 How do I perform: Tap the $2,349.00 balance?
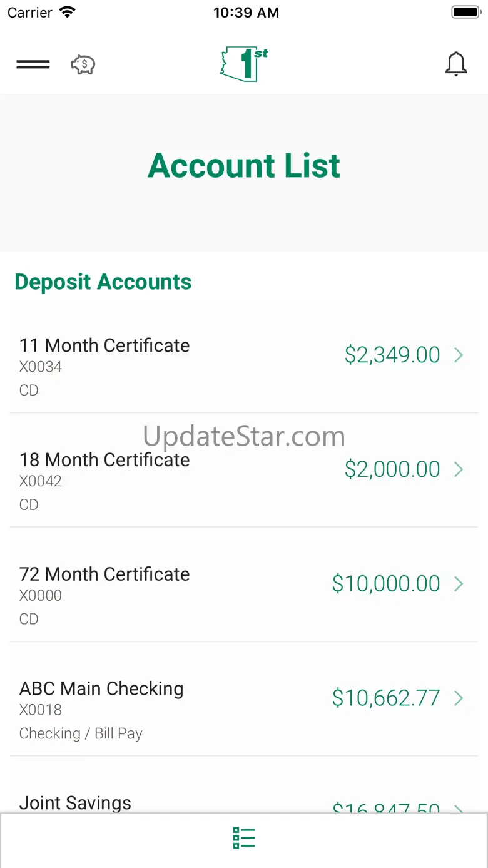point(392,355)
